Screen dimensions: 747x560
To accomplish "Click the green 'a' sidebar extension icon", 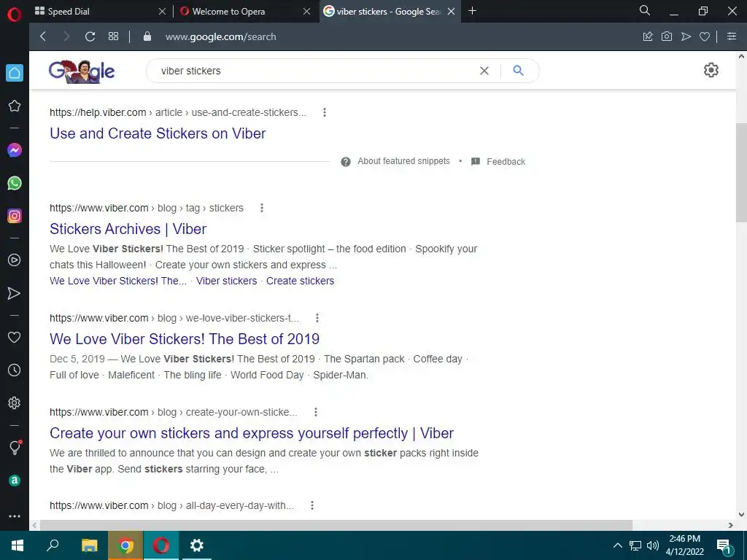I will pyautogui.click(x=15, y=481).
